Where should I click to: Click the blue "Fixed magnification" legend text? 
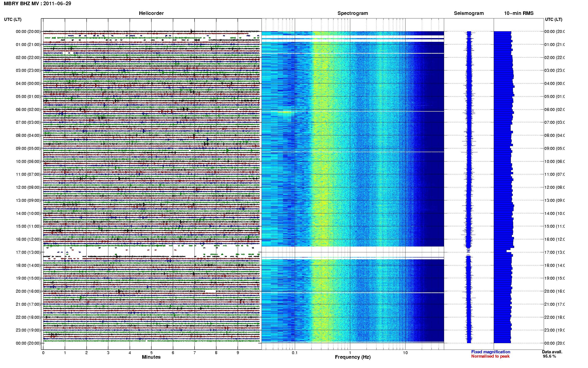pos(491,352)
